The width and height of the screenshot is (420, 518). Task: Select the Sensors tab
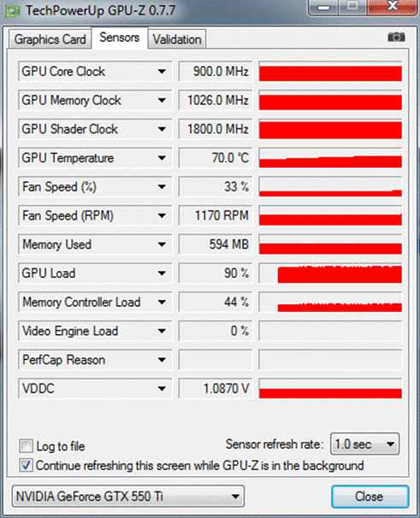pos(120,38)
